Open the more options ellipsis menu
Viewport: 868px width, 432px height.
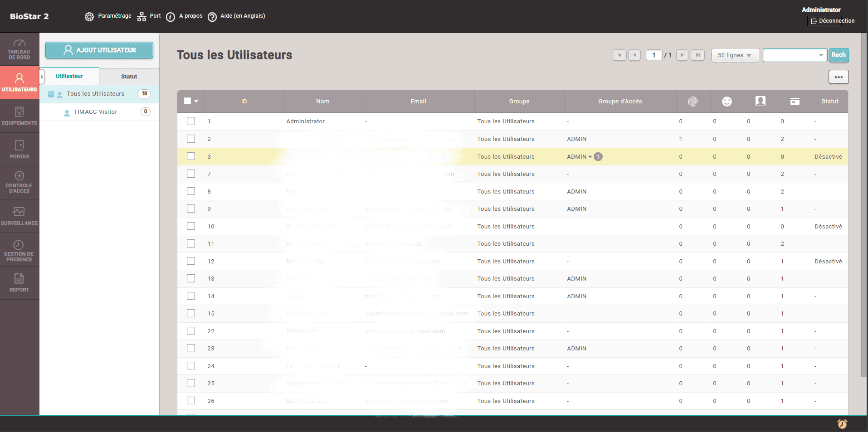click(x=839, y=77)
